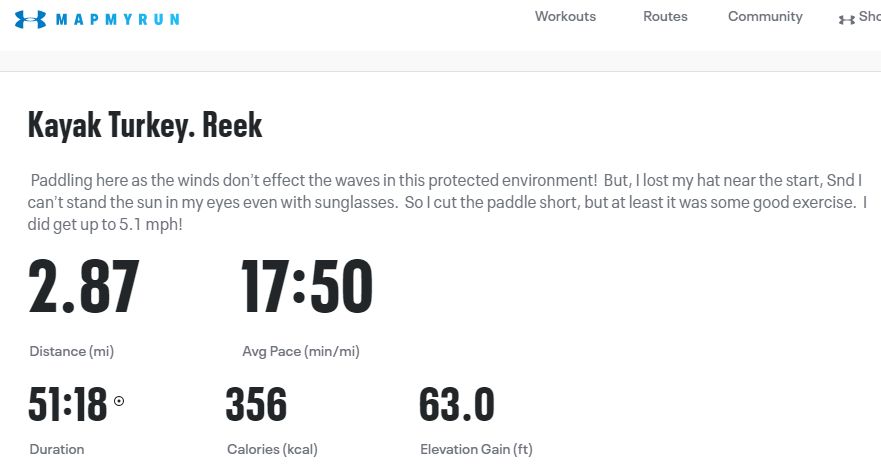Click the circular icon beside the duration
The width and height of the screenshot is (881, 470).
pyautogui.click(x=119, y=401)
